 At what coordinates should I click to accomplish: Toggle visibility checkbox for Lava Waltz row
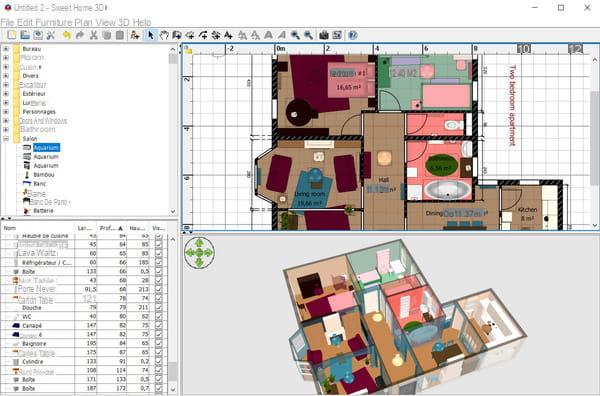pyautogui.click(x=158, y=253)
